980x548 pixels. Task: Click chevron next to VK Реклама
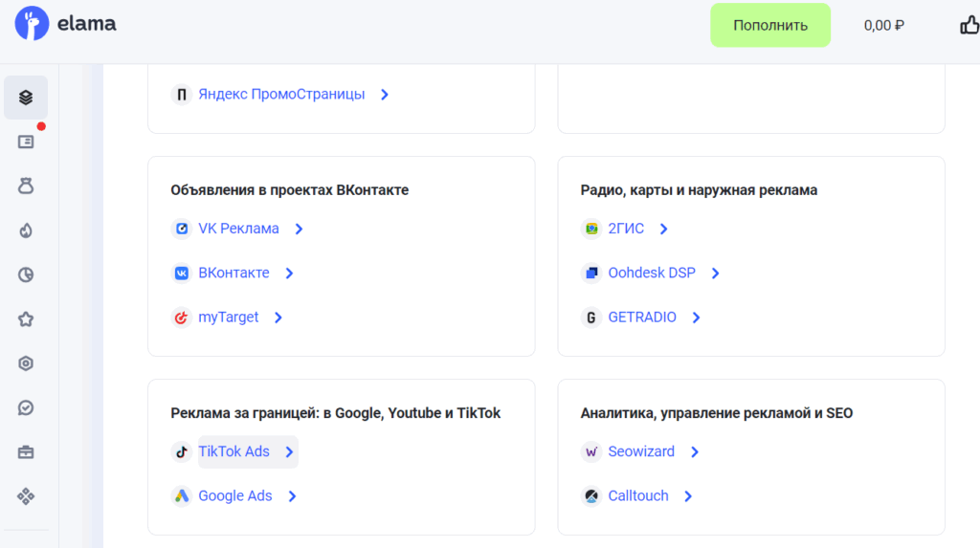tap(299, 229)
